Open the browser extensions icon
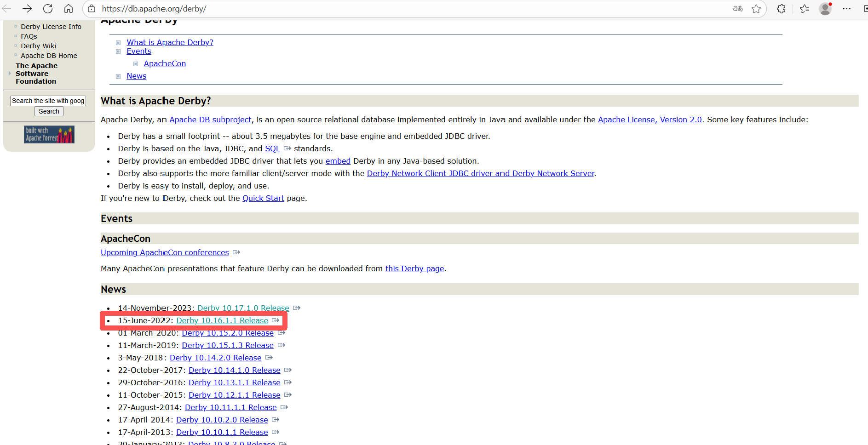Image resolution: width=868 pixels, height=445 pixels. (x=781, y=9)
